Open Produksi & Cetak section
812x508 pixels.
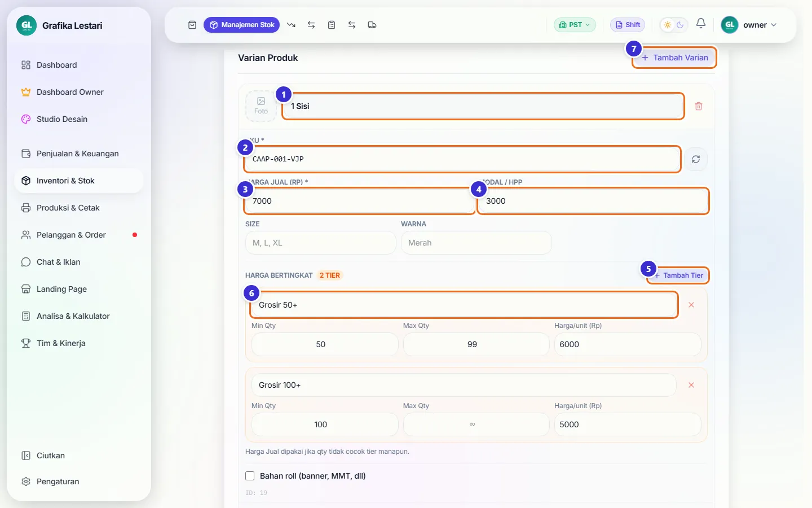[79, 208]
